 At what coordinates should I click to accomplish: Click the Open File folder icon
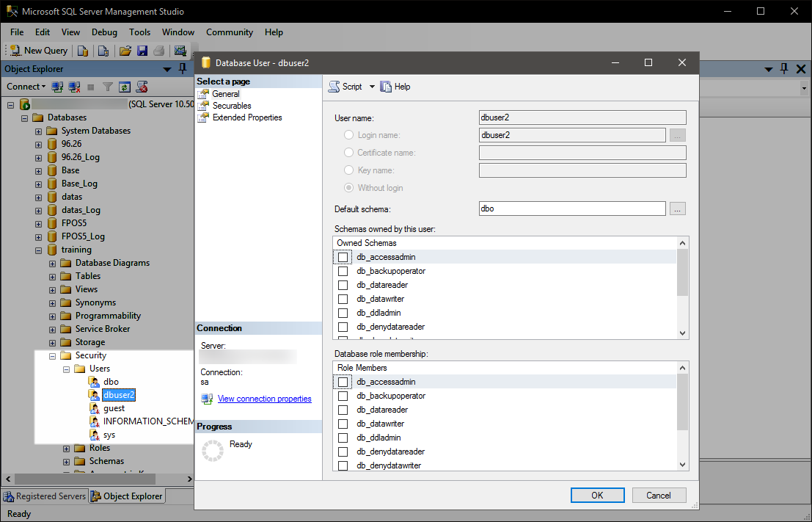pos(125,50)
